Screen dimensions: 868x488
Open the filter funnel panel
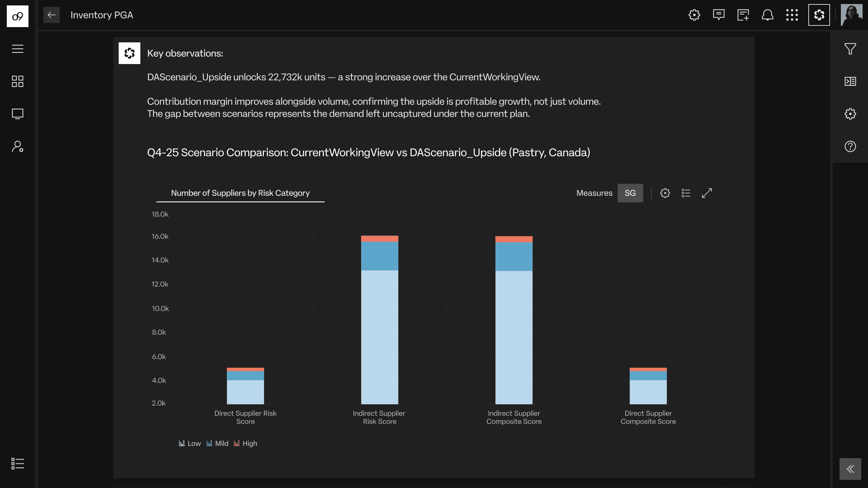point(850,49)
